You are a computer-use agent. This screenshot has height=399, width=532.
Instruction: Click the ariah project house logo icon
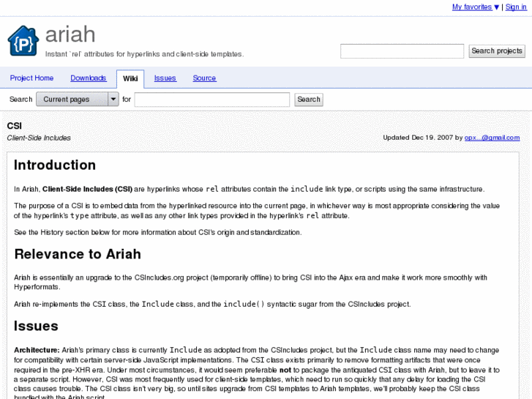point(23,40)
